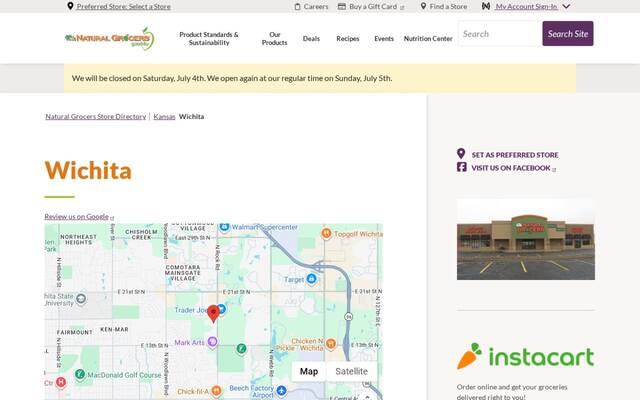Click the Chicken N Pickle marker

coord(331,343)
